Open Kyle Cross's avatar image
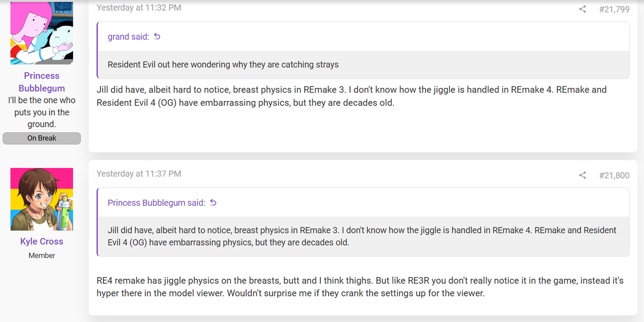The width and height of the screenshot is (644, 322). [42, 199]
